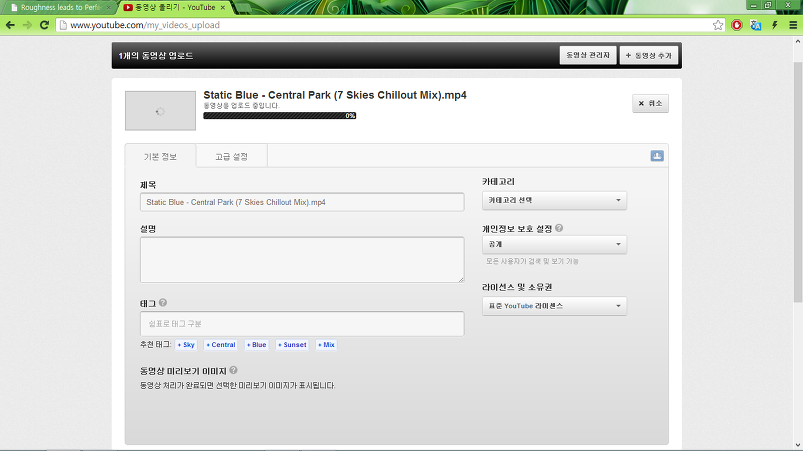Click the 제목 title input field
Viewport: 803px width, 451px height.
click(302, 202)
